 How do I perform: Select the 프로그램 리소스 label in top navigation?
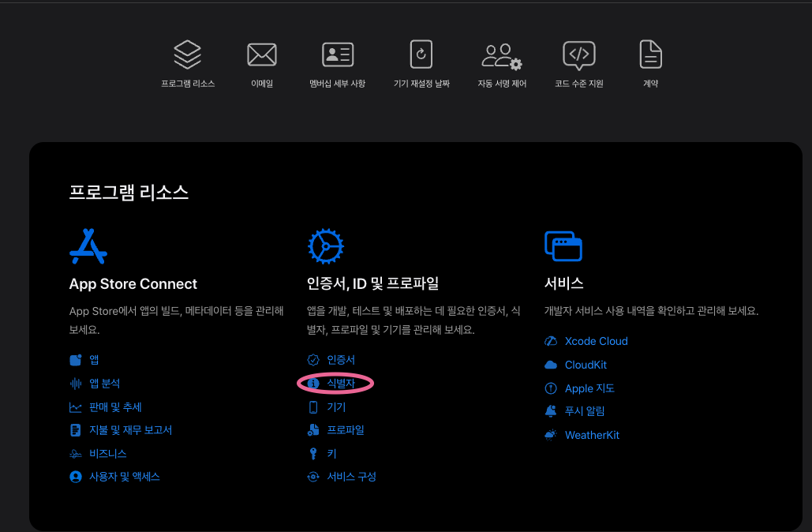tap(188, 84)
